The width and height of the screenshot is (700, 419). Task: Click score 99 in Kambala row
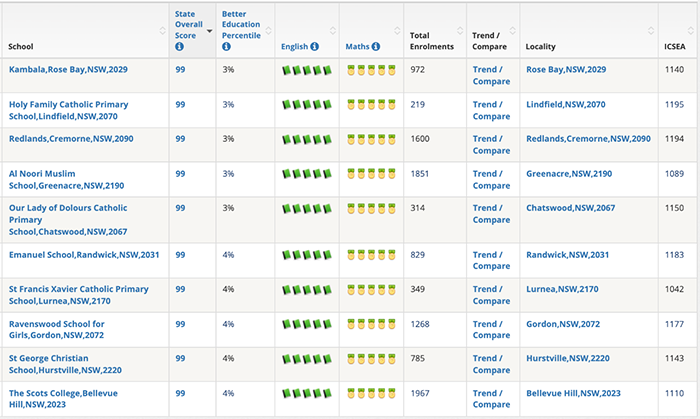pyautogui.click(x=180, y=70)
